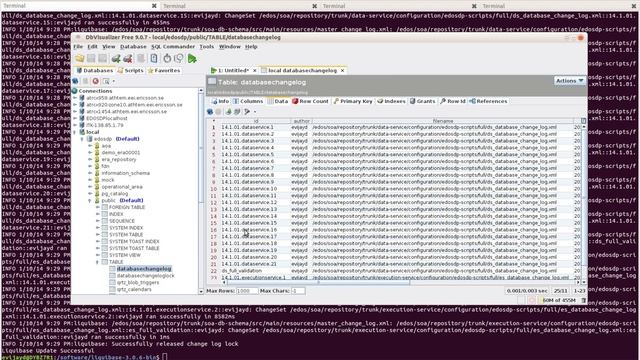Image resolution: width=640 pixels, height=360 pixels.
Task: Open the SQL Commander menu
Action: (173, 47)
